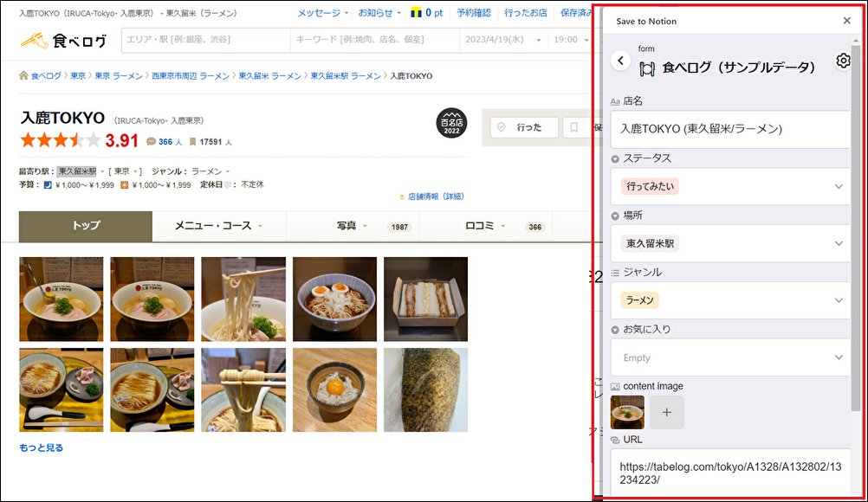Screen dimensions: 868x502
Task: Click the ラーメン genre tag in panel
Action: pyautogui.click(x=640, y=300)
